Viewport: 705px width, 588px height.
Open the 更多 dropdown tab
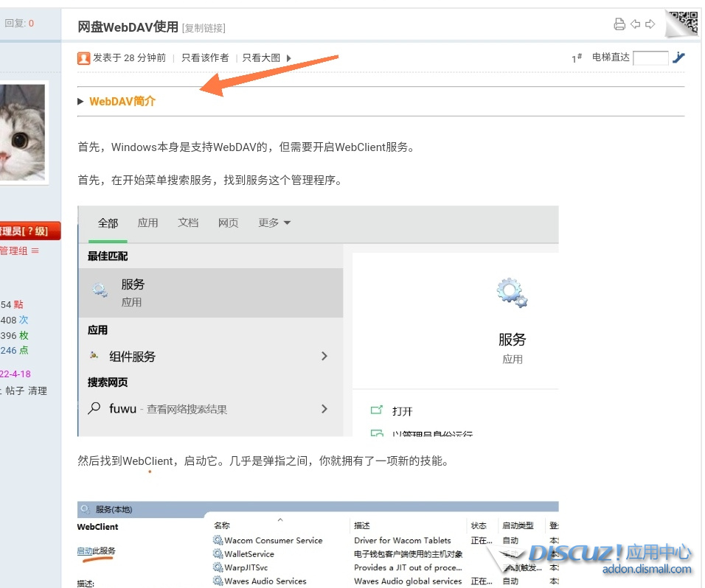tap(274, 223)
